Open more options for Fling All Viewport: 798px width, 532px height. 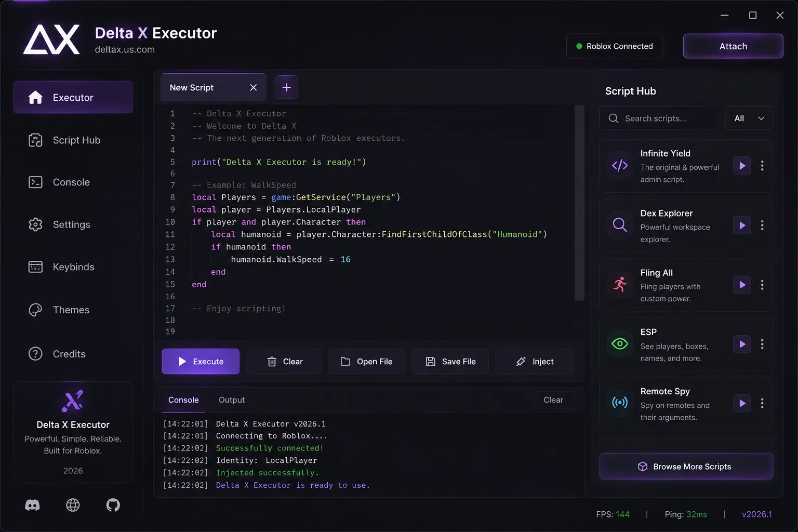[762, 285]
